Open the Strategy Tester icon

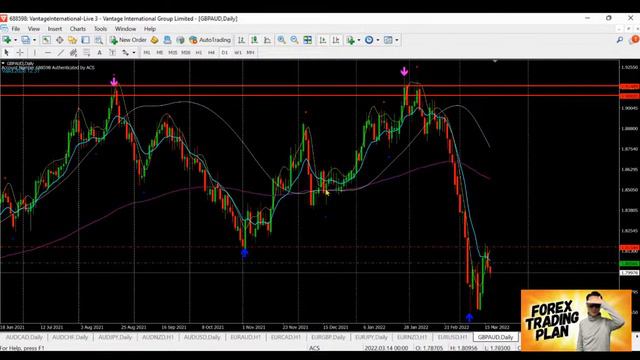coord(99,40)
